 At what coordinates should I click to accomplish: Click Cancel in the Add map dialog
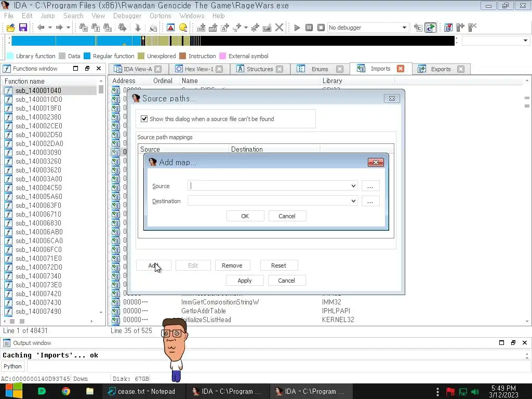click(287, 216)
